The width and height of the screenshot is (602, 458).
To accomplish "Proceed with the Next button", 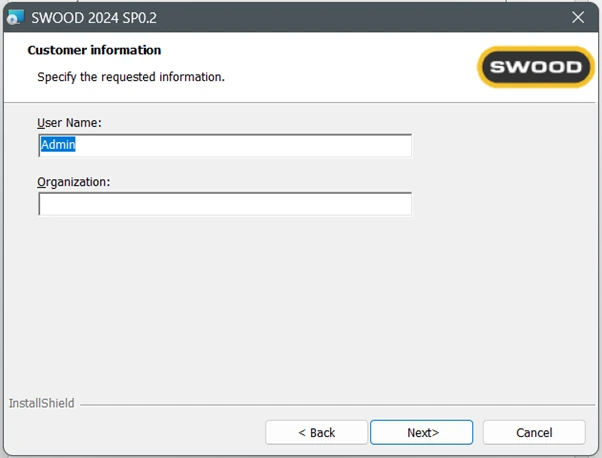I will pyautogui.click(x=422, y=432).
